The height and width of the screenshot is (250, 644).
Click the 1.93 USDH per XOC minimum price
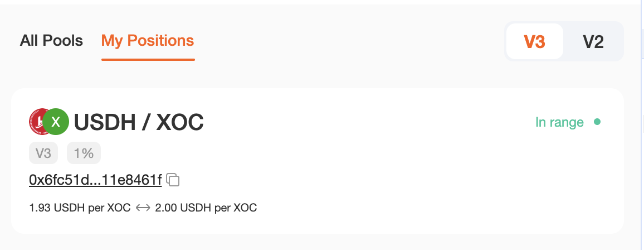coord(80,208)
